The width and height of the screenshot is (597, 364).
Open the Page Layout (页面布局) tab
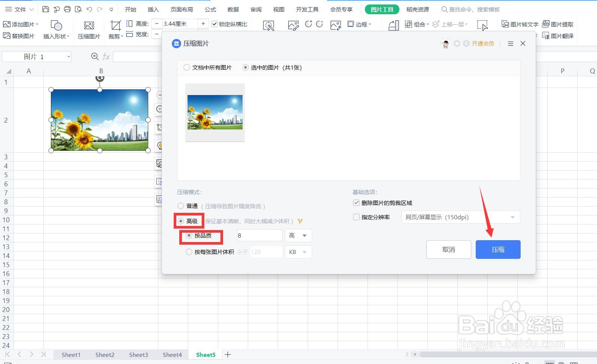pyautogui.click(x=182, y=9)
